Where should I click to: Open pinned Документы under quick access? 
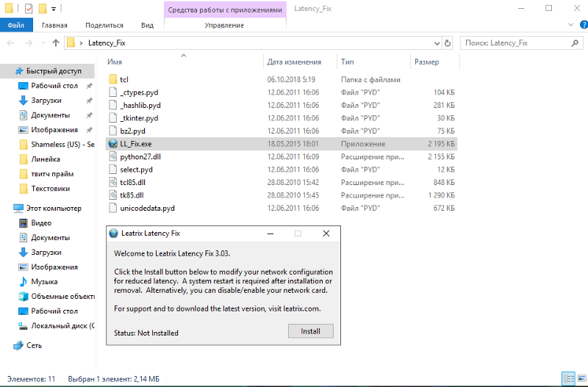click(50, 115)
